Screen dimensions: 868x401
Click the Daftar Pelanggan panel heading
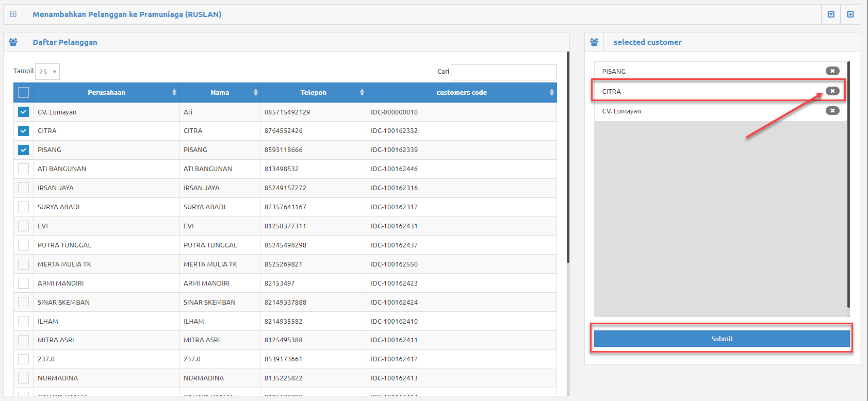click(x=65, y=42)
